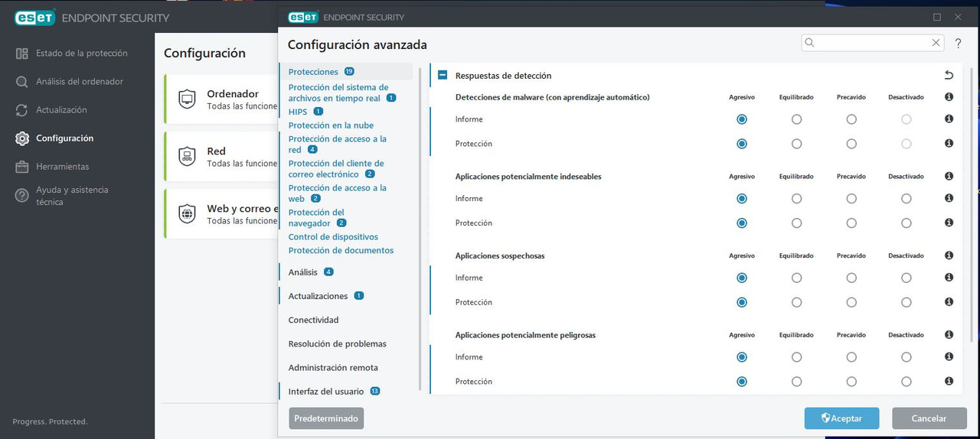Click the Cancelar button
This screenshot has height=439, width=980.
click(x=929, y=418)
